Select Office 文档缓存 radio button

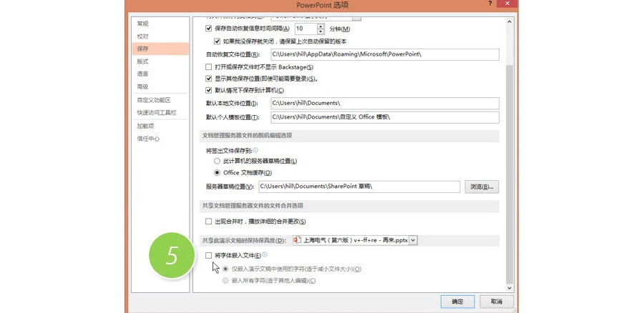coord(218,173)
